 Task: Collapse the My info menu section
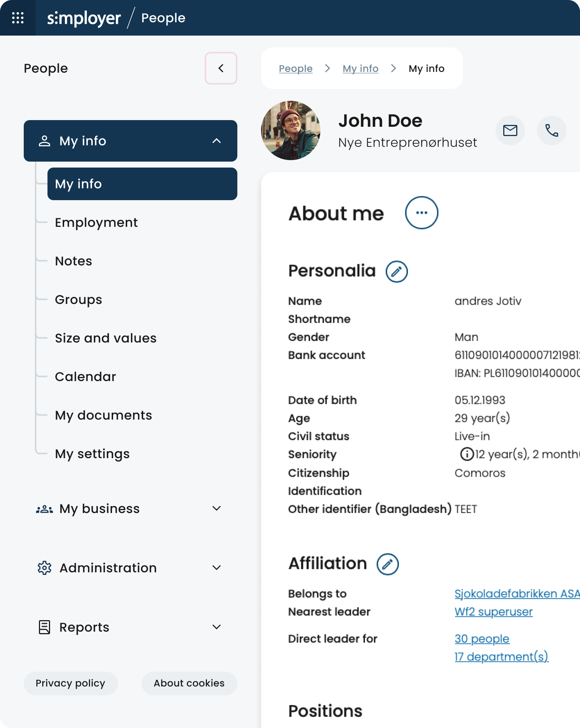[217, 141]
